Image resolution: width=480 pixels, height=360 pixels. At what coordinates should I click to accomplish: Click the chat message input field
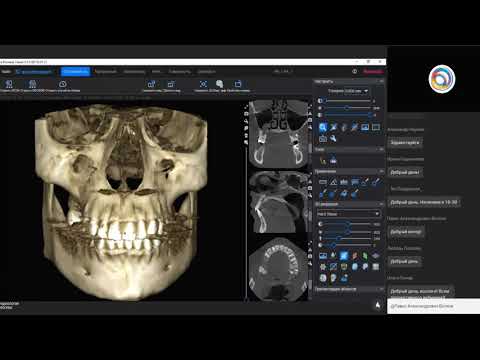click(x=433, y=306)
